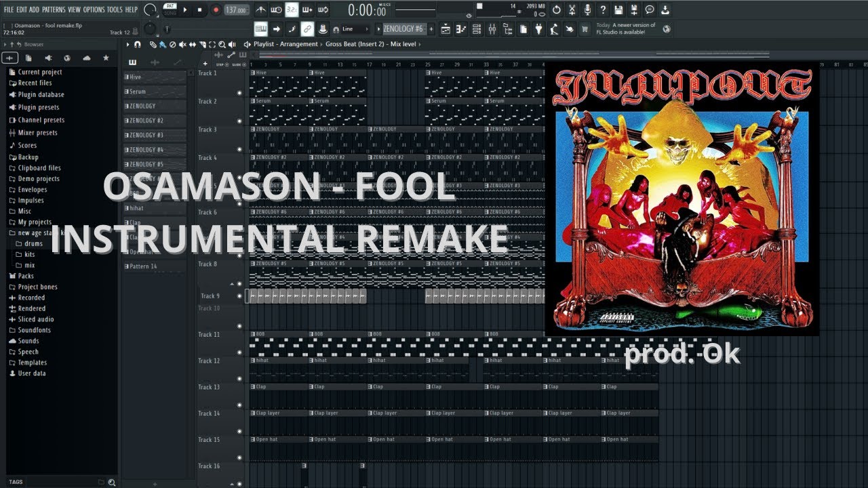Open the TOOLS menu

coord(115,9)
